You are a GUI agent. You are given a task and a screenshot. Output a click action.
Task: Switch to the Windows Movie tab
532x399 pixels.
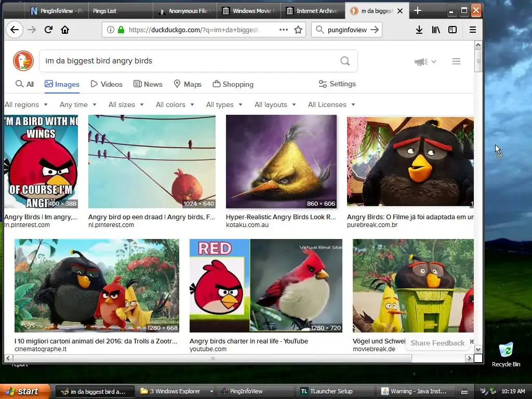pos(248,11)
